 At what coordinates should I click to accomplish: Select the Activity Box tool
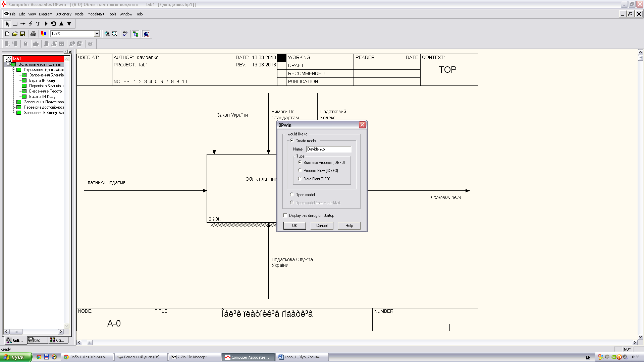[x=15, y=24]
